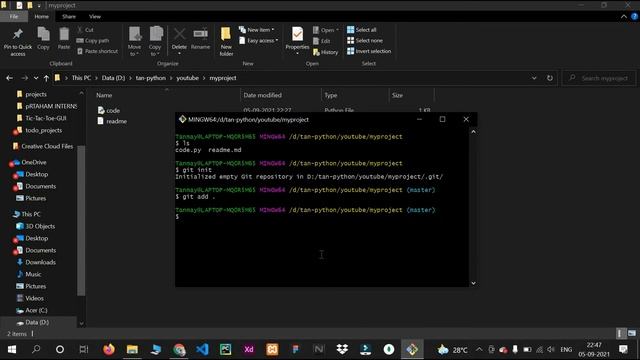Image resolution: width=640 pixels, height=360 pixels.
Task: Open the Explorer help icon
Action: [634, 16]
